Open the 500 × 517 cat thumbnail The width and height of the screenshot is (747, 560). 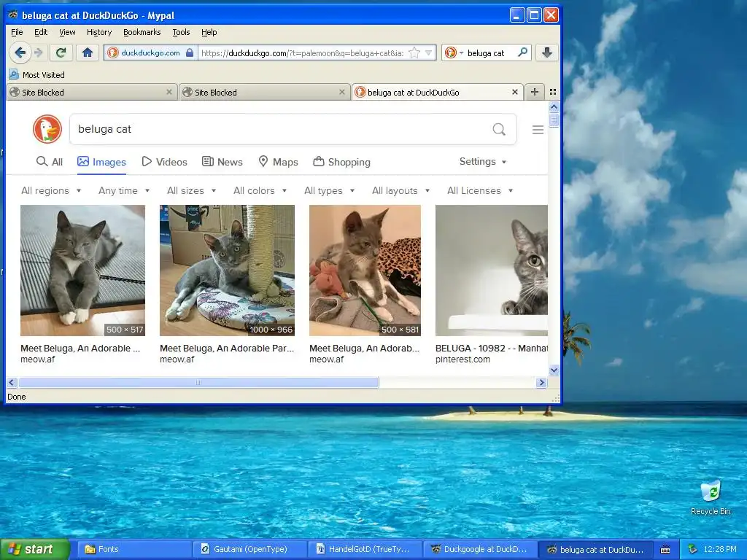(x=83, y=271)
